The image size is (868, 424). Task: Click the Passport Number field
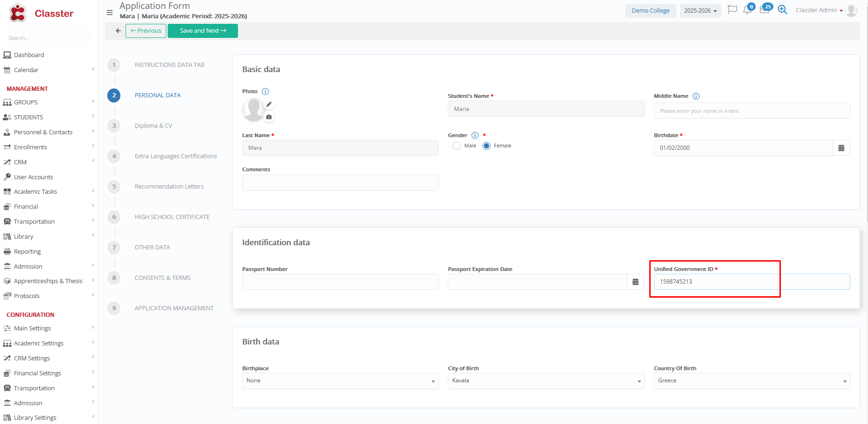[340, 282]
